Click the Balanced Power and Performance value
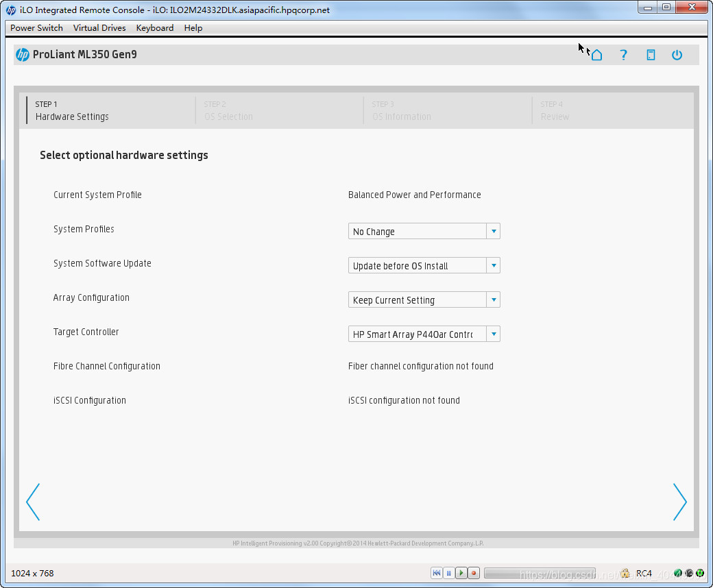The height and width of the screenshot is (588, 713). 414,195
